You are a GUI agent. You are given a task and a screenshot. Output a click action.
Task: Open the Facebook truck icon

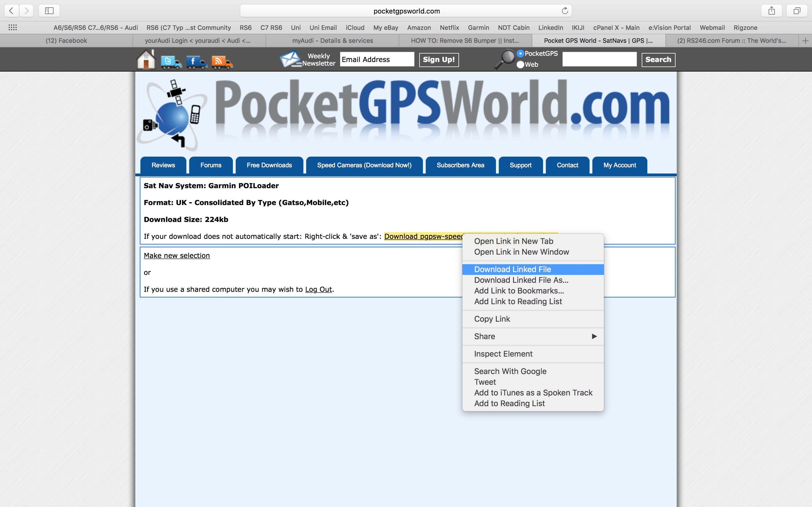[197, 62]
